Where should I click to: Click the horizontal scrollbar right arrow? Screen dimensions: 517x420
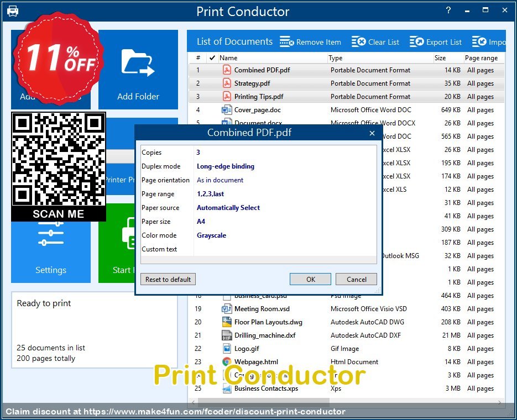(x=499, y=402)
